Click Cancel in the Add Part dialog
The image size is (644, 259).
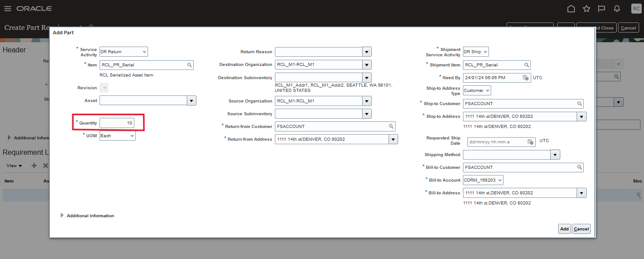click(x=581, y=229)
